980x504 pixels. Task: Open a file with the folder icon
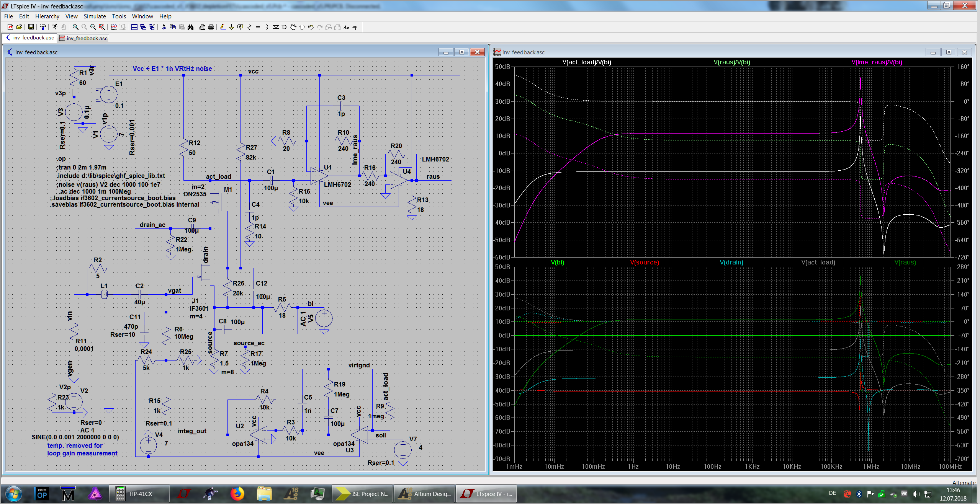click(19, 27)
